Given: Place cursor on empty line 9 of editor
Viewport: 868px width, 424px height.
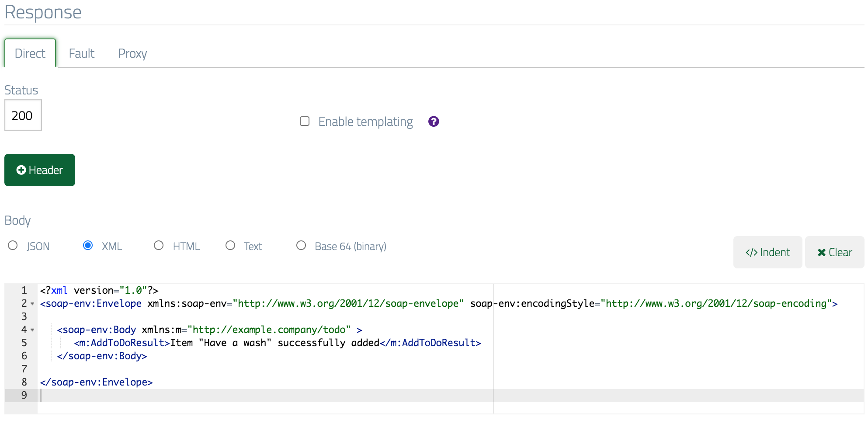Looking at the screenshot, I should point(450,395).
